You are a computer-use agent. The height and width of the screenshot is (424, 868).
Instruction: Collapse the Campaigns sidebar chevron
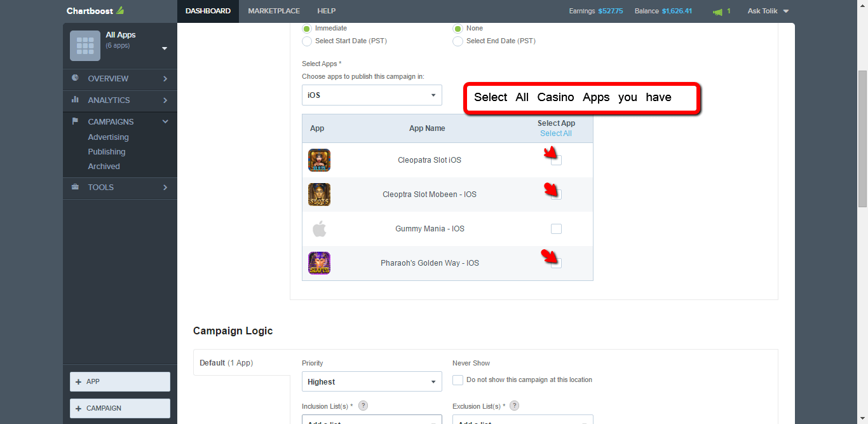165,121
